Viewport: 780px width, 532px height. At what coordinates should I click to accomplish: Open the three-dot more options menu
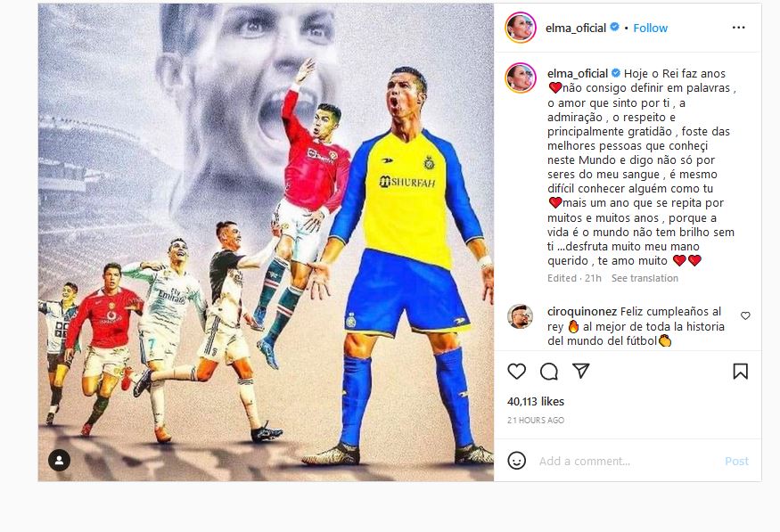[x=739, y=28]
